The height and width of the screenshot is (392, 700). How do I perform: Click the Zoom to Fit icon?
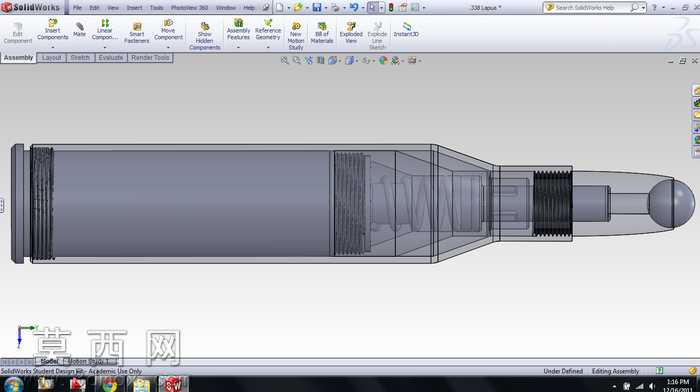point(284,60)
